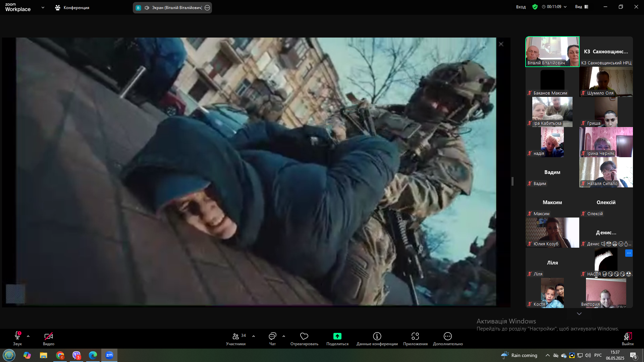Image resolution: width=644 pixels, height=362 pixels.
Task: Select Наталя Сипало video tile
Action: coord(606,172)
